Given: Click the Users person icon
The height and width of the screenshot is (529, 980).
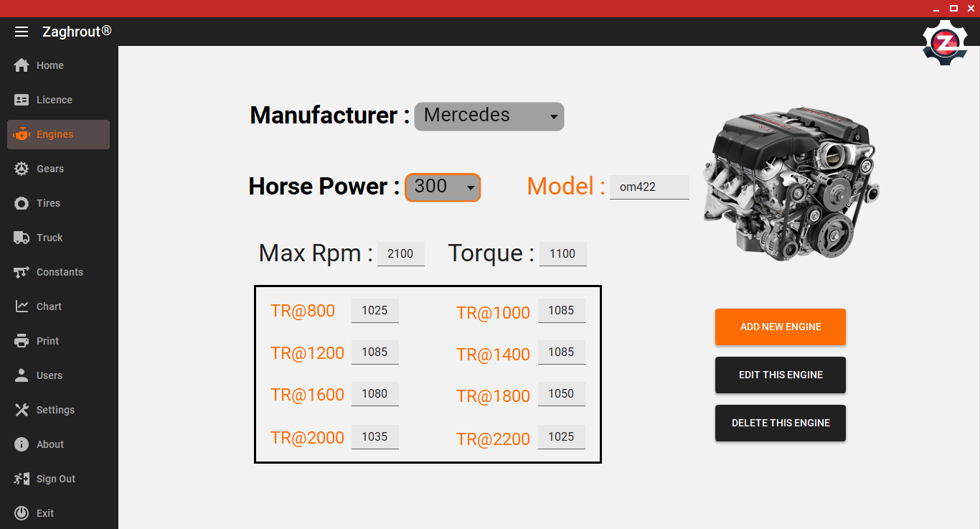Looking at the screenshot, I should [x=22, y=375].
